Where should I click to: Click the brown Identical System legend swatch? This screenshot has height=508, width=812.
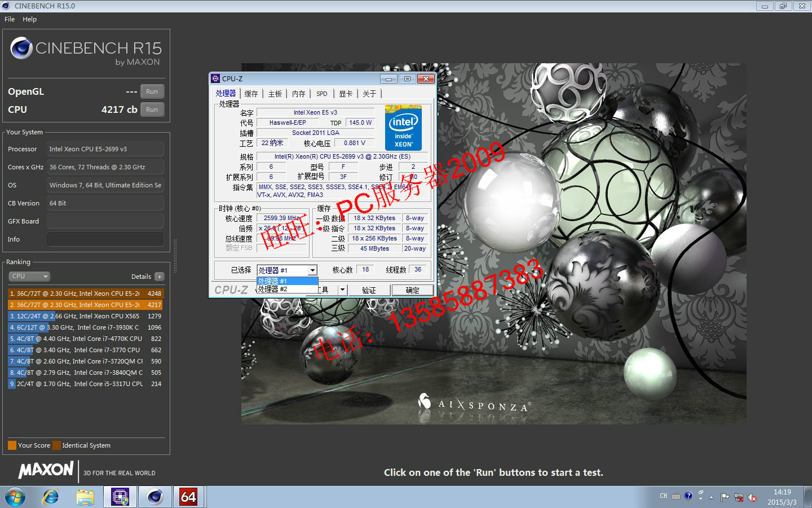point(56,445)
